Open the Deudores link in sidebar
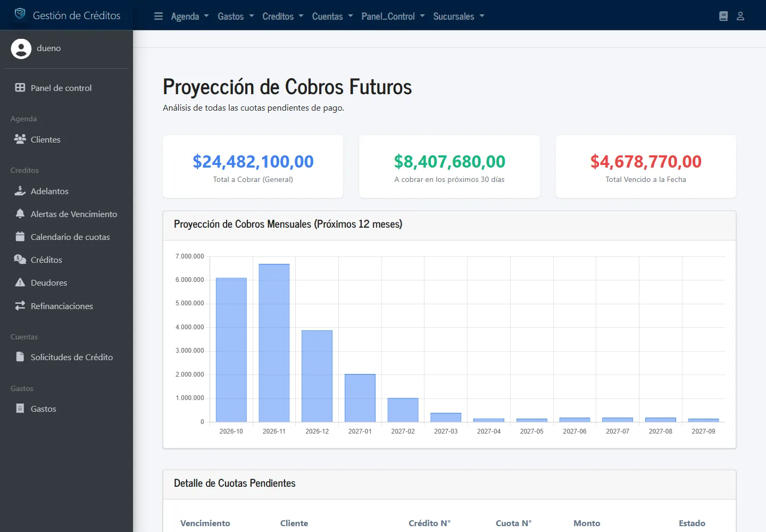766x532 pixels. point(66,282)
